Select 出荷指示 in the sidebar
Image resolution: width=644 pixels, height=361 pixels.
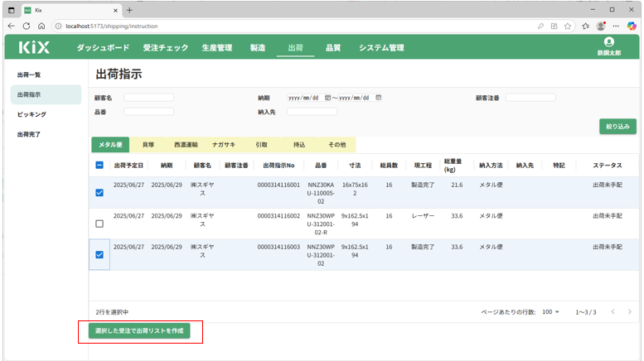[x=46, y=94]
